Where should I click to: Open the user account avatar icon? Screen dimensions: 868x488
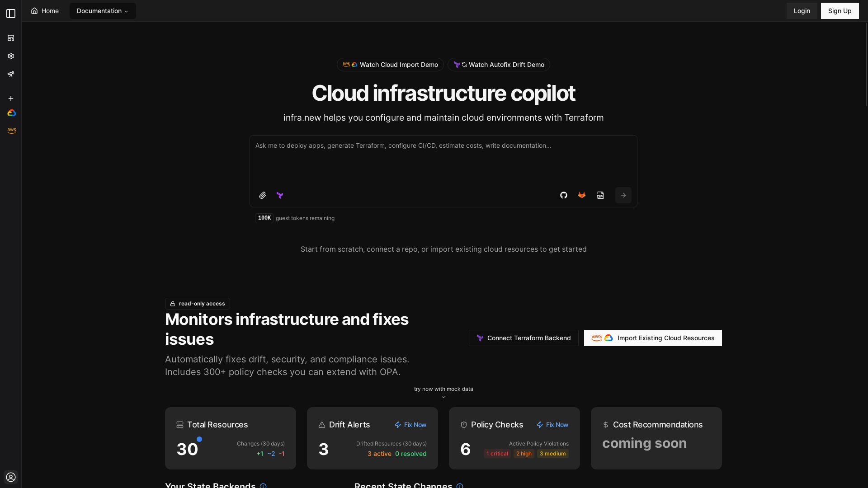[11, 477]
